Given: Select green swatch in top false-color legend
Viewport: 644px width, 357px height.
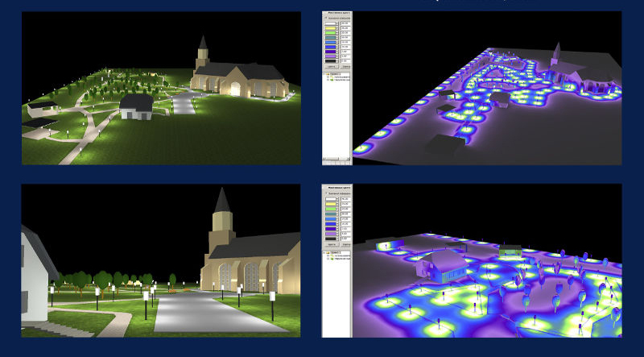Looking at the screenshot, I should click(x=330, y=33).
